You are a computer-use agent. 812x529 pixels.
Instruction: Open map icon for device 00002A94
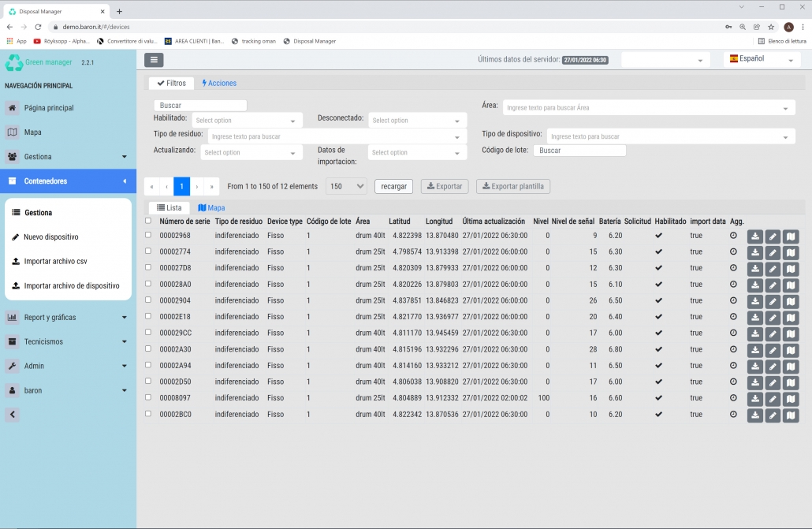790,367
